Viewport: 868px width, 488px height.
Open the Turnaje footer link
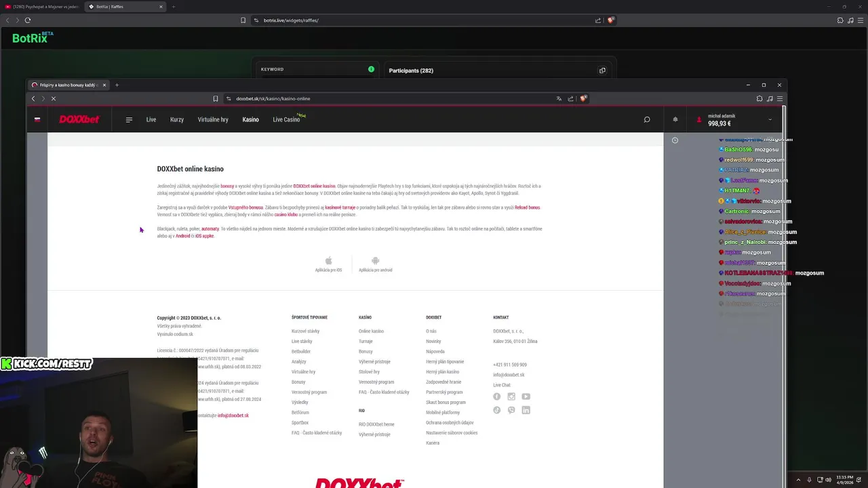366,342
